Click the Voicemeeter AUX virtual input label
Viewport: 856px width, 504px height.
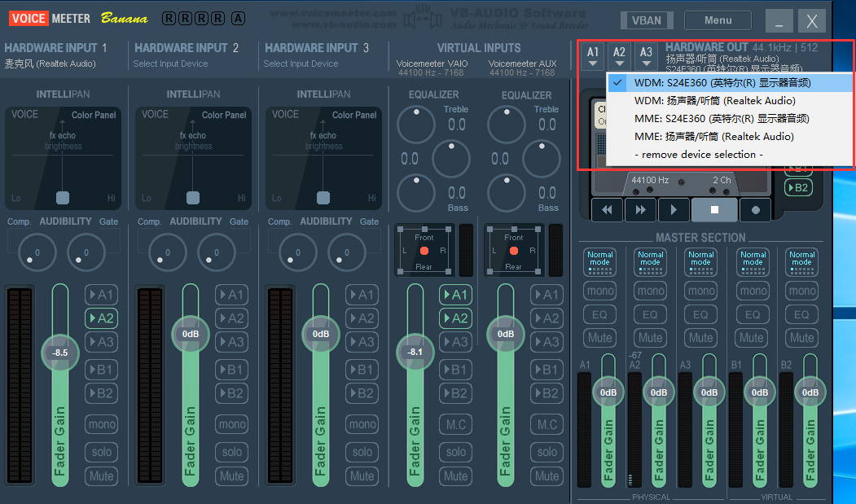point(522,64)
